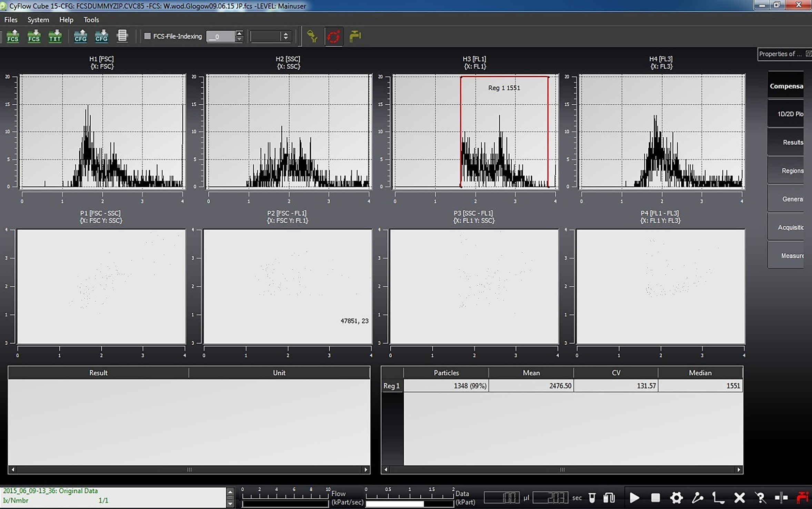Click the Flow kPart/sec meter bar
The width and height of the screenshot is (812, 509).
pos(285,504)
